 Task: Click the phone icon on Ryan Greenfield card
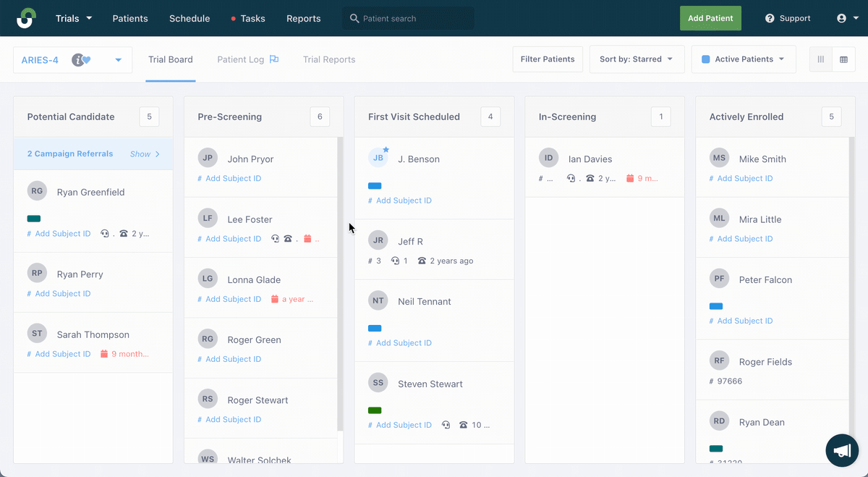point(124,234)
